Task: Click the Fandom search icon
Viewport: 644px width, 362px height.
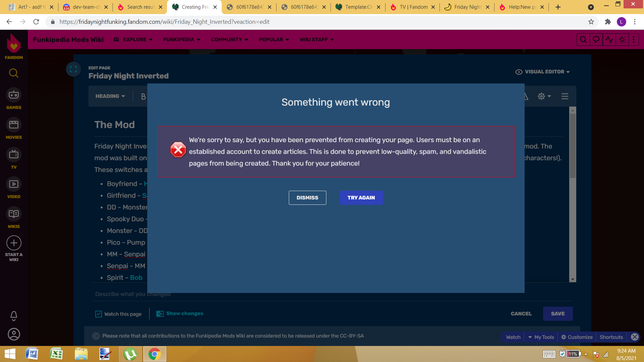Action: pos(14,72)
